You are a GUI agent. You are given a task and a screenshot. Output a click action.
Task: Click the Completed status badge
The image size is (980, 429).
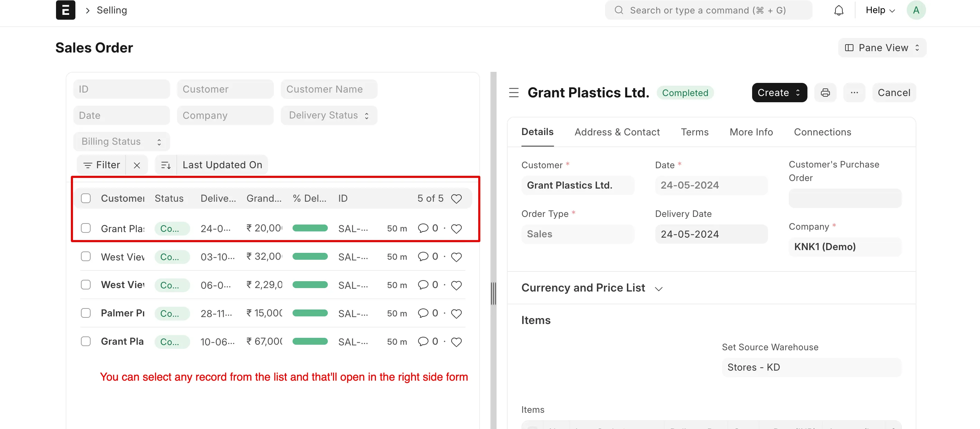[x=685, y=93]
